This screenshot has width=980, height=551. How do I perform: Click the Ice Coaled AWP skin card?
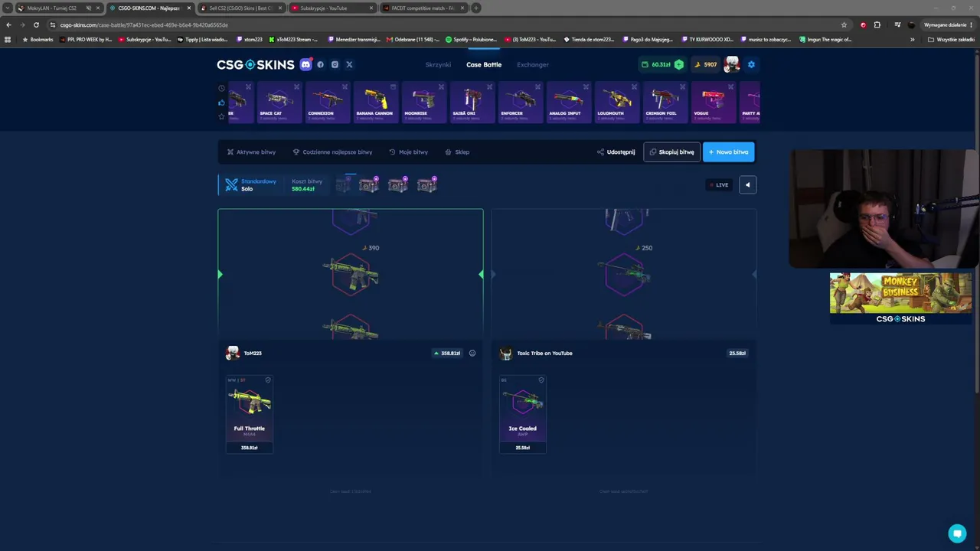point(522,414)
